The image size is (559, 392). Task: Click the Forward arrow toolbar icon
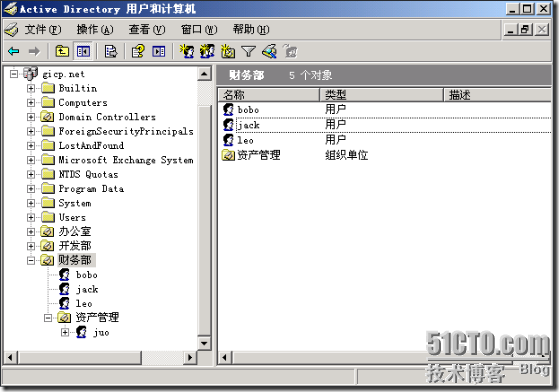tap(34, 51)
